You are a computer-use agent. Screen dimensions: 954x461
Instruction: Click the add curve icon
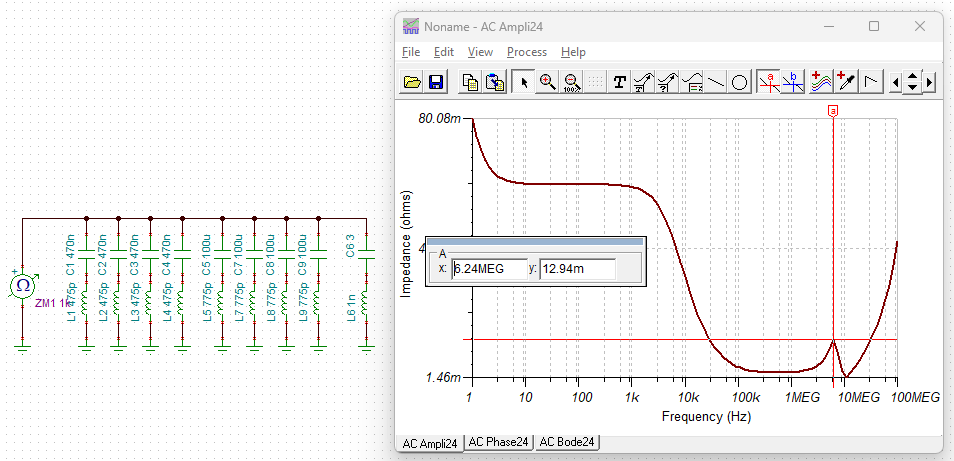tap(821, 82)
